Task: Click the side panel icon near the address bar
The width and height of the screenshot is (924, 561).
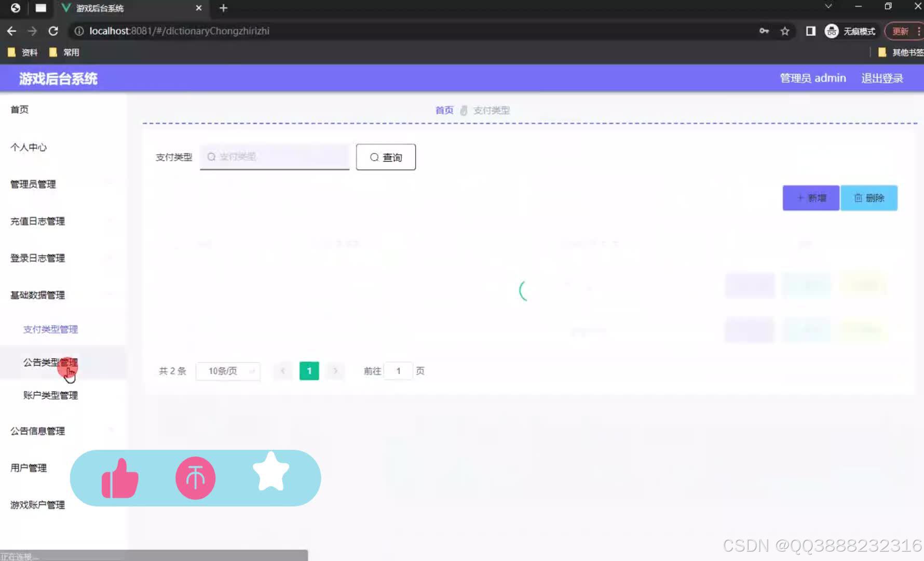Action: [809, 31]
